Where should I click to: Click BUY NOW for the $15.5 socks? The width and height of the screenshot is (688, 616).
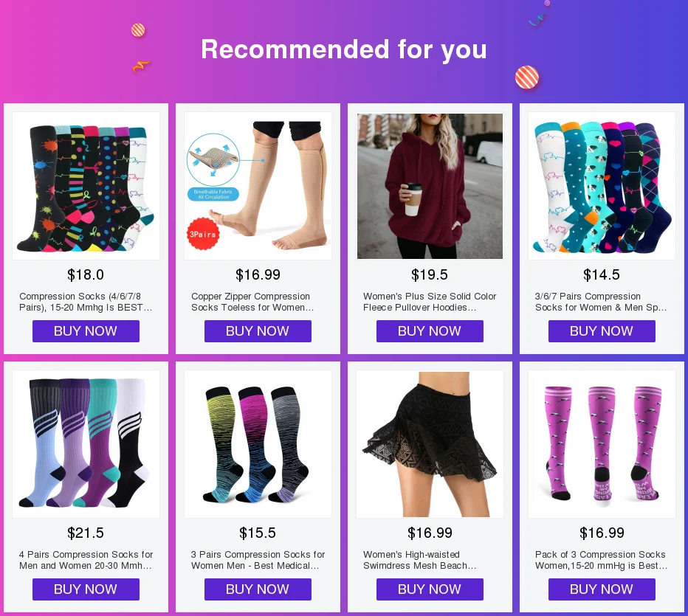[x=258, y=589]
